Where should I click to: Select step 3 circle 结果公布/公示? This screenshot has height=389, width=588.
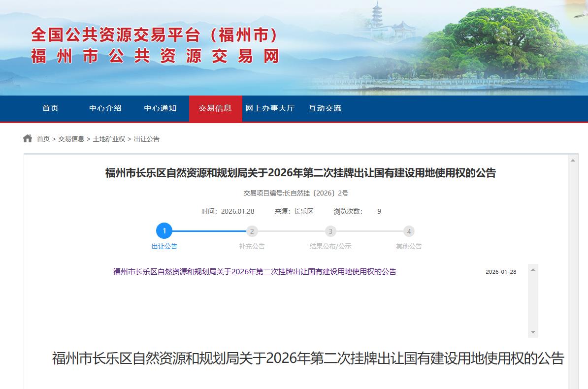[330, 231]
